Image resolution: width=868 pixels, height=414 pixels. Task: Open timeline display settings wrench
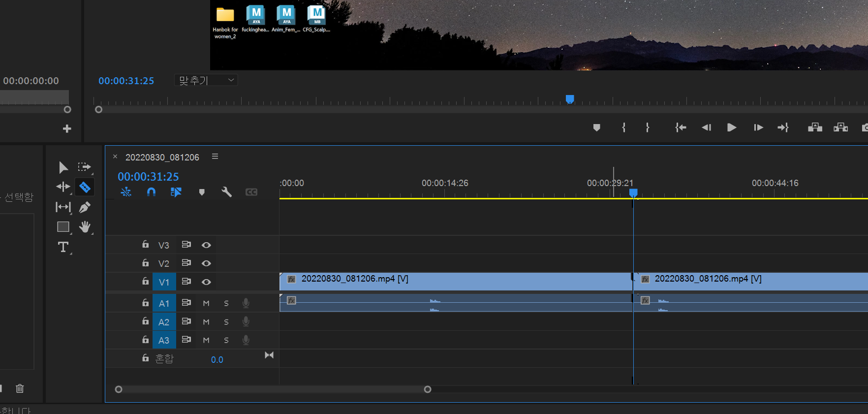226,192
